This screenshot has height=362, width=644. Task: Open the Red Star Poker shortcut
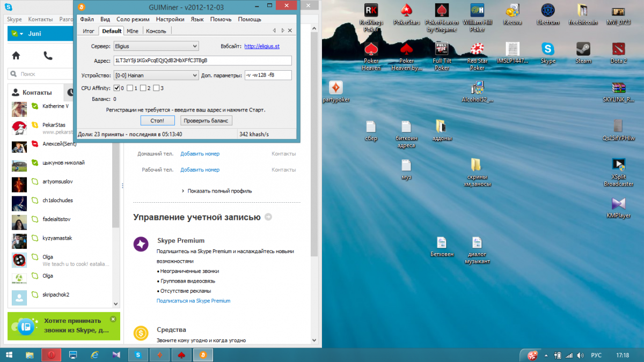(x=477, y=56)
